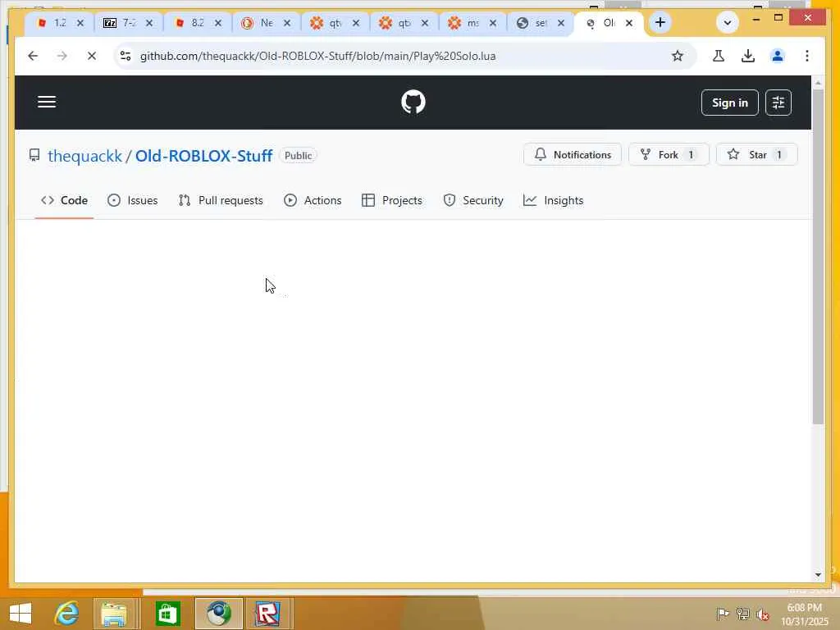Star the repository
The width and height of the screenshot is (840, 630).
point(756,154)
